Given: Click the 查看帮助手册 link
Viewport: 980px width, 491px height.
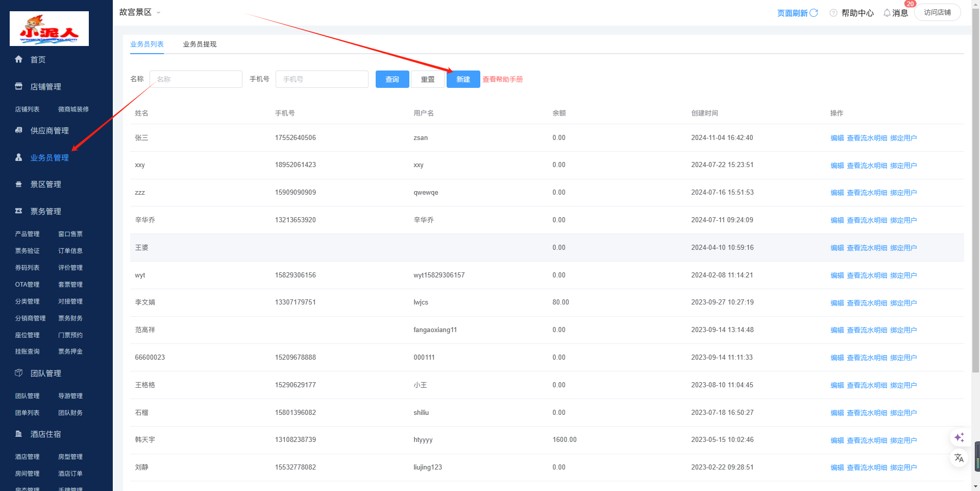Looking at the screenshot, I should pyautogui.click(x=503, y=79).
